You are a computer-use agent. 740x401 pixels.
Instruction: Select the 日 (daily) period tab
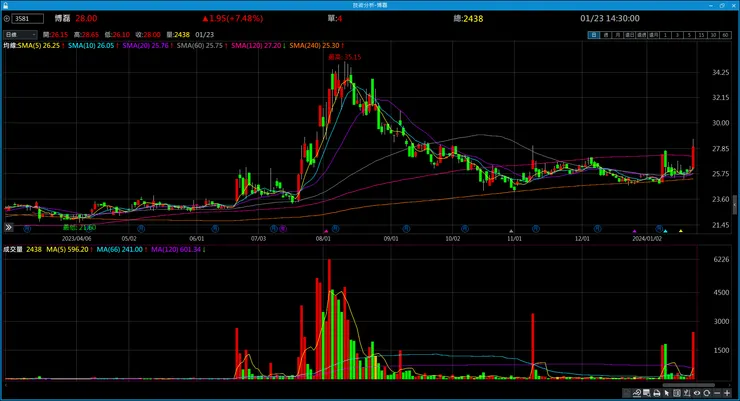click(594, 35)
